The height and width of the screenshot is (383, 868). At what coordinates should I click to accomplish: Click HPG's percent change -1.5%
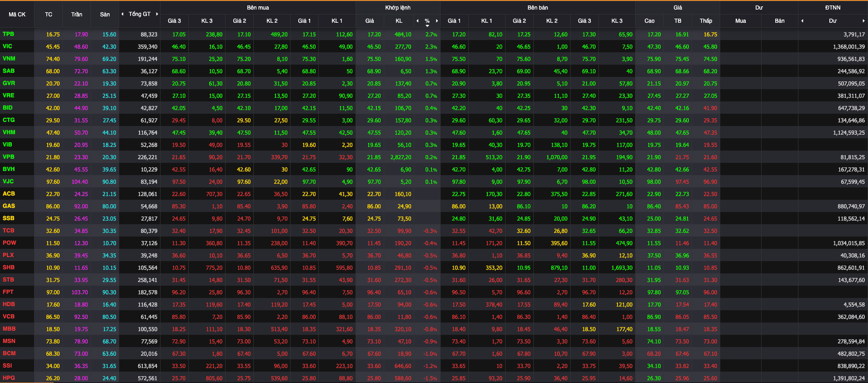point(430,378)
